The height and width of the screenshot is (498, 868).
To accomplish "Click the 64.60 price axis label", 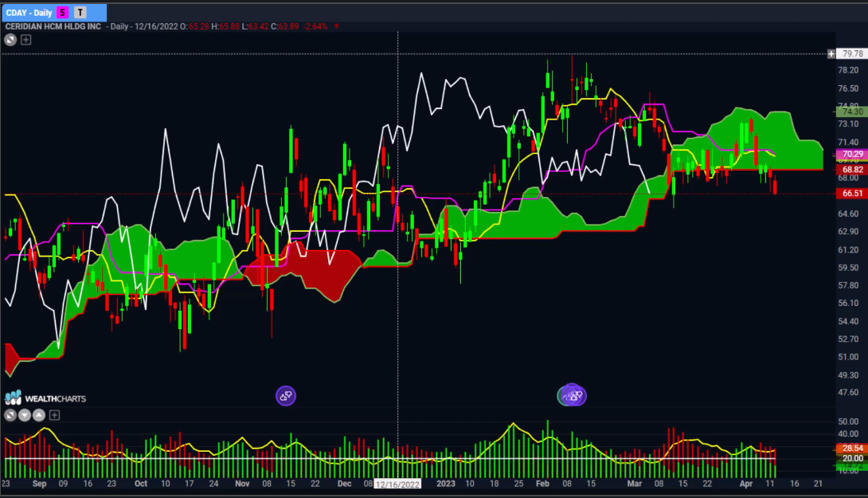I will click(x=848, y=214).
